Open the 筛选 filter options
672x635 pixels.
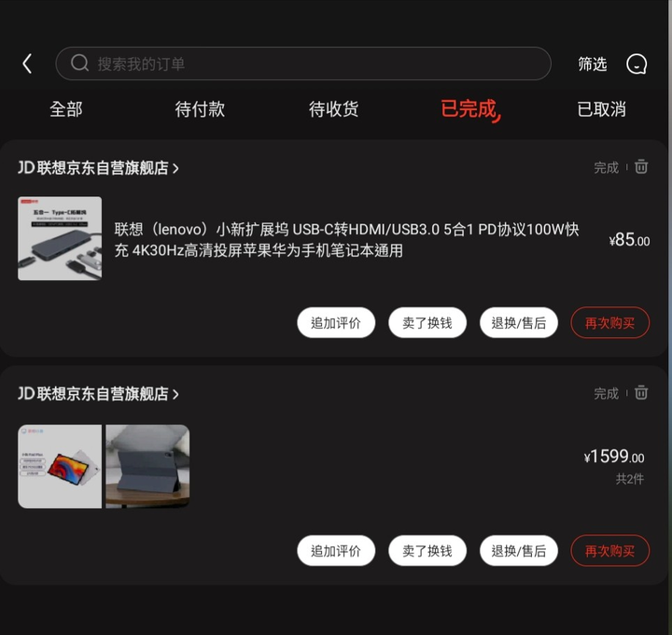pyautogui.click(x=593, y=63)
